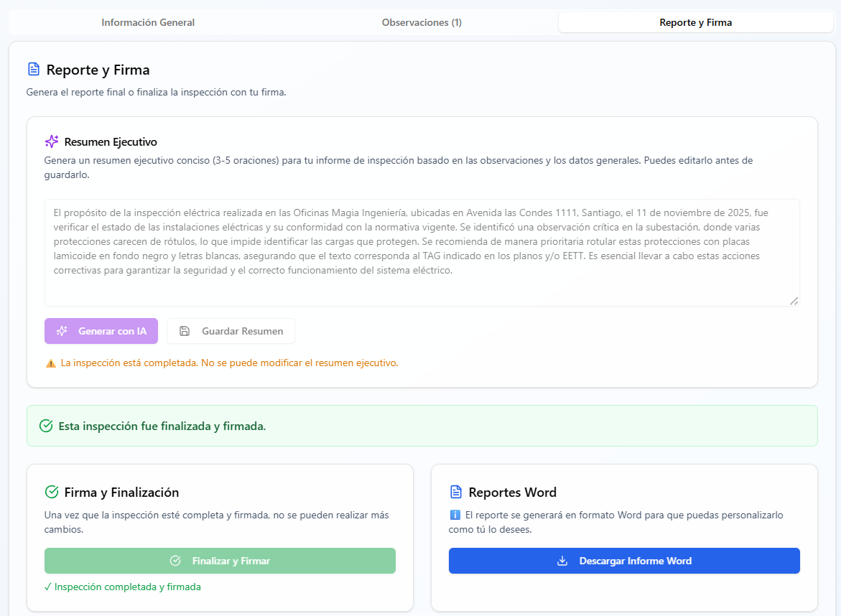Click the resize handle of the summary text area
This screenshot has width=841, height=616.
click(794, 301)
